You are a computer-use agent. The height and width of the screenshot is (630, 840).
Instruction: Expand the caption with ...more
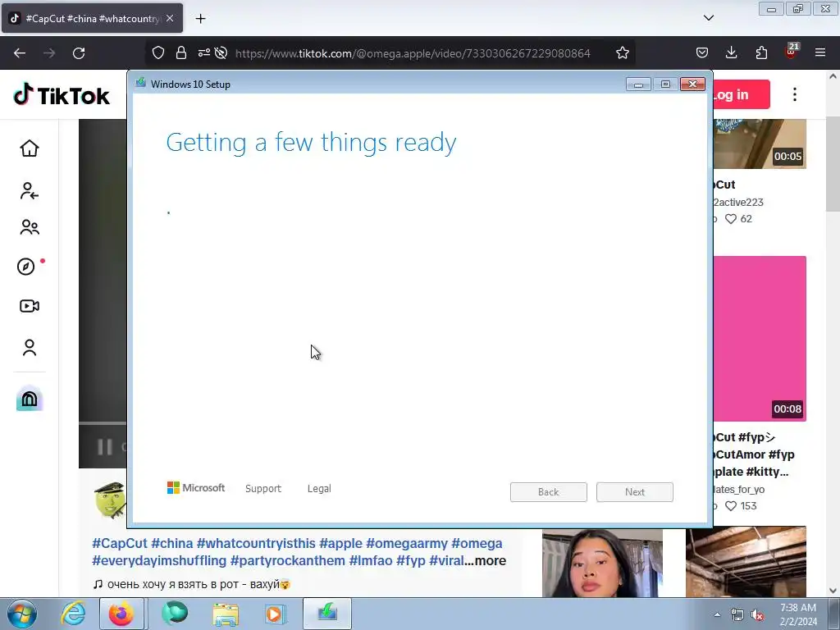[x=486, y=560]
